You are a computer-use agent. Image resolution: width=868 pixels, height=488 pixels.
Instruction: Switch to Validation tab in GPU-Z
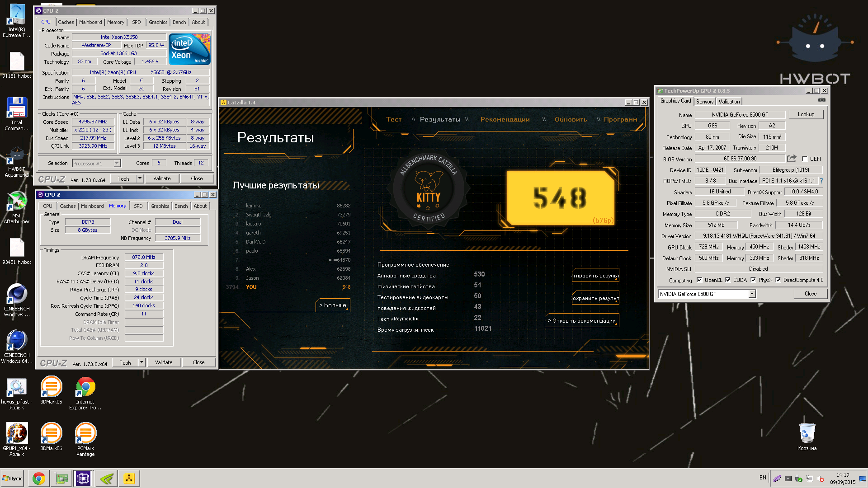tap(729, 101)
